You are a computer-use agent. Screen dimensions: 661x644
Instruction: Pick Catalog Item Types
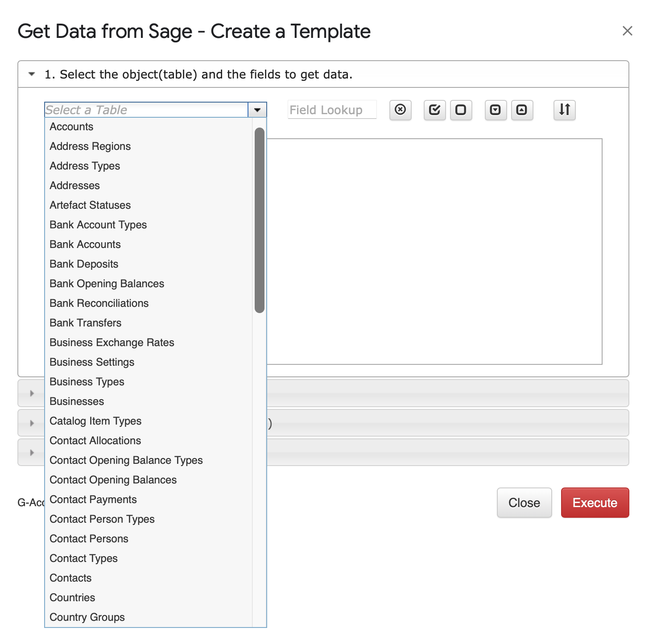(x=149, y=421)
